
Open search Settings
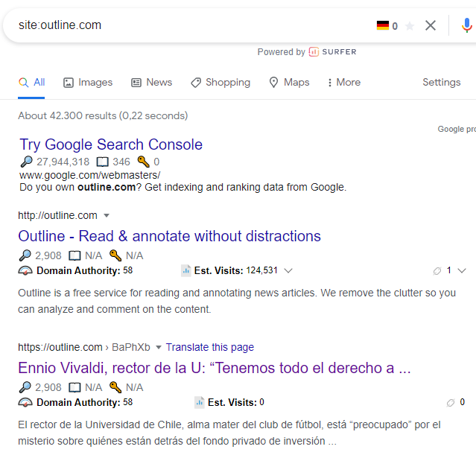tap(442, 82)
